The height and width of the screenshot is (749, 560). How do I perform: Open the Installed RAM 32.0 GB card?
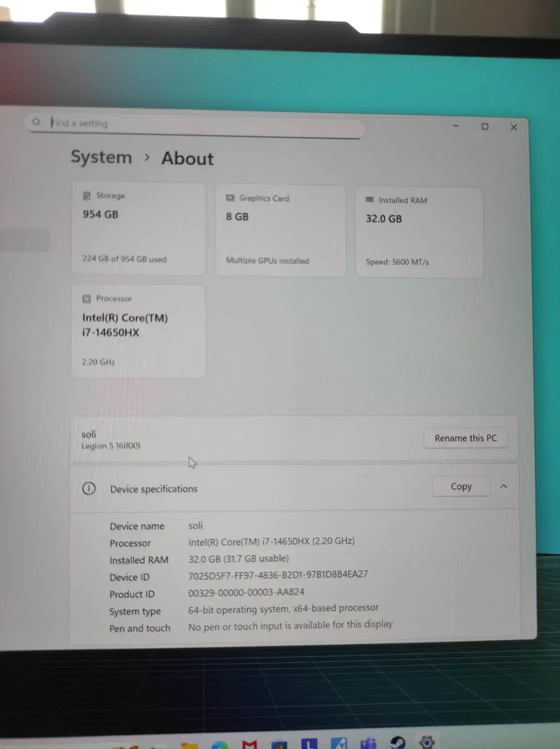(419, 233)
